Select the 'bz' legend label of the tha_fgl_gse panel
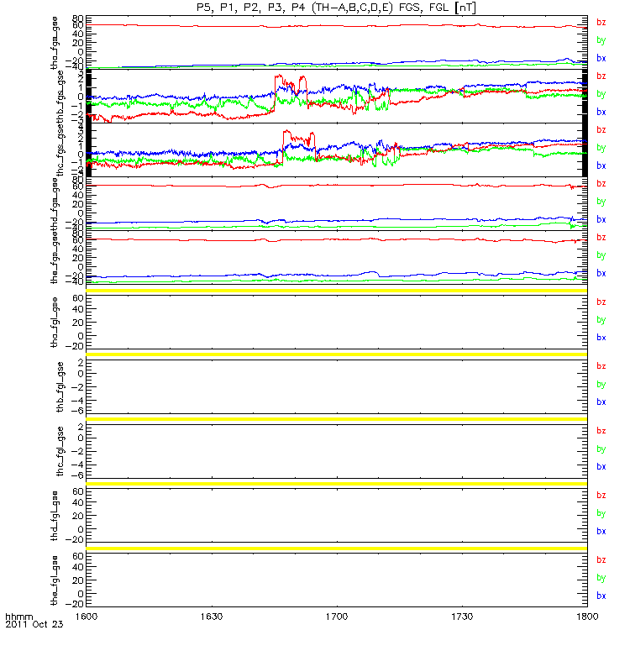Image resolution: width=630 pixels, height=672 pixels. click(x=601, y=302)
